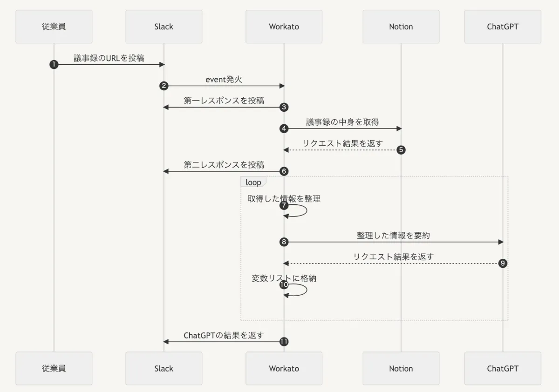This screenshot has width=559, height=392.
Task: Click the bottom Slack participant box
Action: 164,368
